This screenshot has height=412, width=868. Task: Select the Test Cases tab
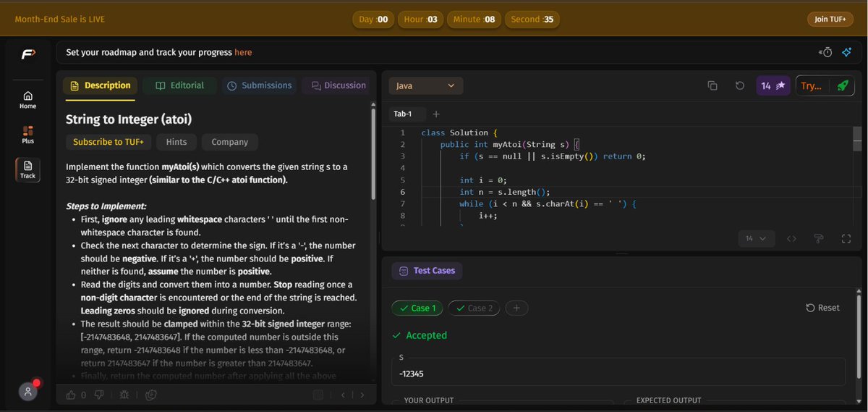click(x=427, y=271)
